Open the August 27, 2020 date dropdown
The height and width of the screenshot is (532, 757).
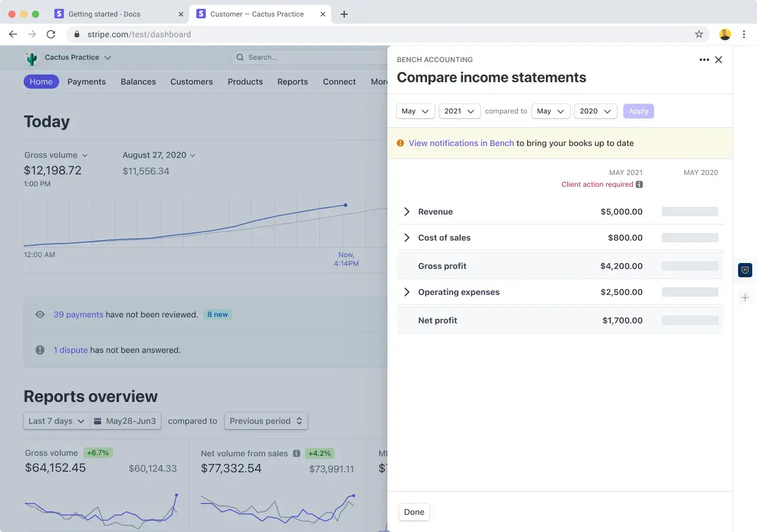tap(159, 155)
